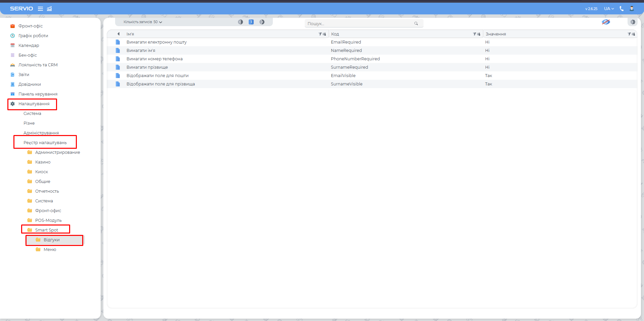Click the filter icon in the Код column

(x=475, y=34)
